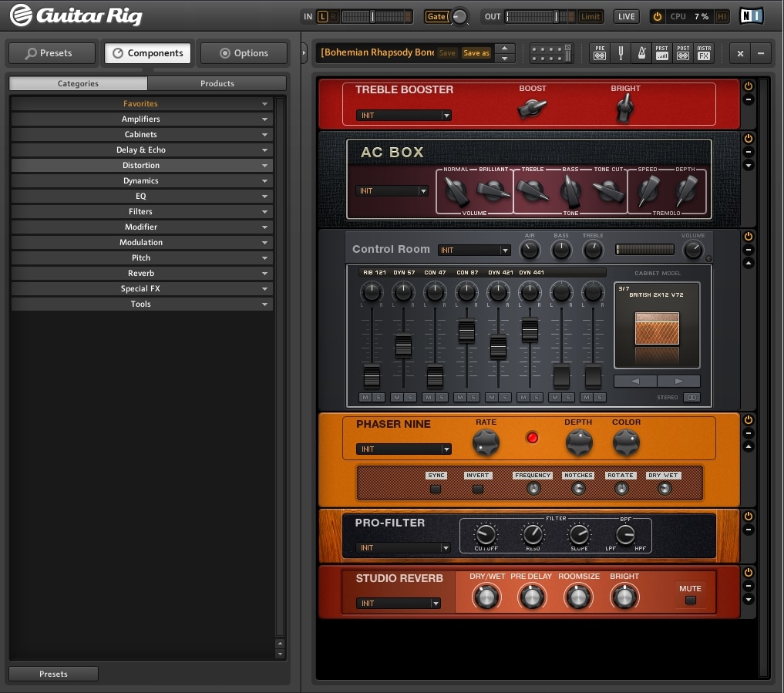This screenshot has width=784, height=693.
Task: Select the Products view tab
Action: coord(217,83)
